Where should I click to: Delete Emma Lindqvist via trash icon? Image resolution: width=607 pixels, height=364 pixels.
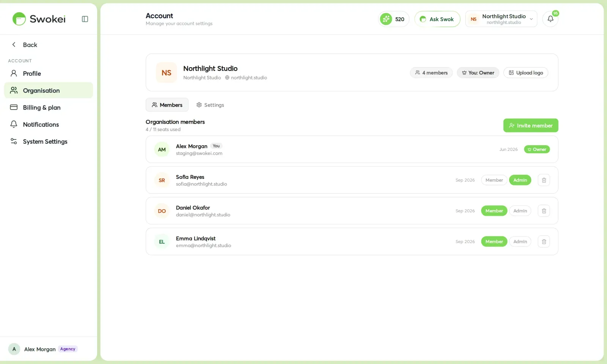click(544, 242)
